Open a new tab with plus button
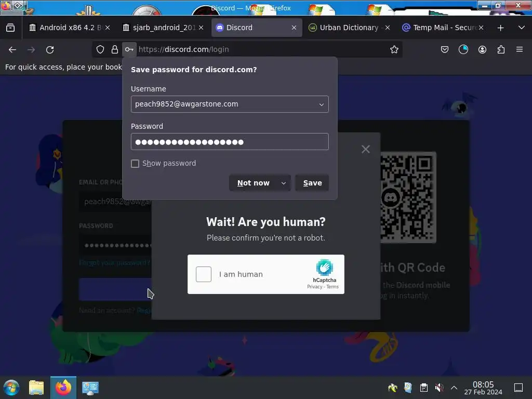Image resolution: width=532 pixels, height=399 pixels. point(500,28)
